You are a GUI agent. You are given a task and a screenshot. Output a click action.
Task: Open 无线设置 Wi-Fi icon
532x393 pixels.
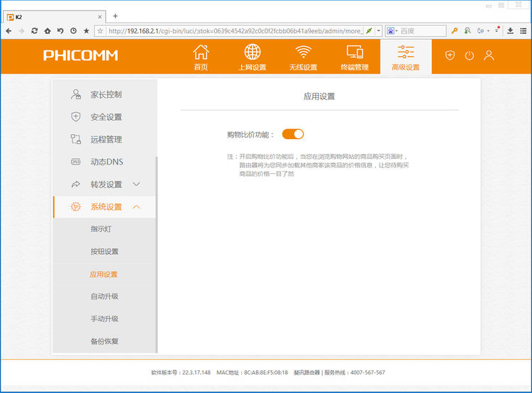click(x=304, y=57)
